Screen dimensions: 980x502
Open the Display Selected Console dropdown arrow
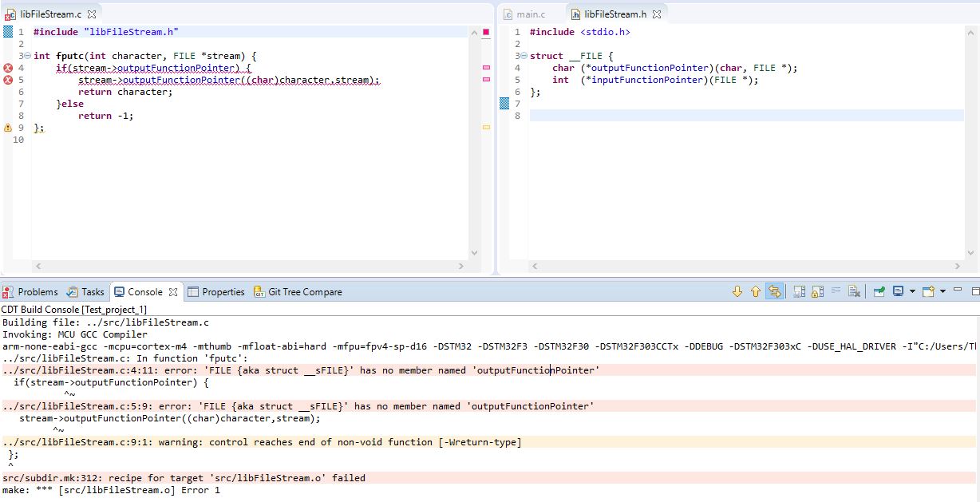click(912, 292)
